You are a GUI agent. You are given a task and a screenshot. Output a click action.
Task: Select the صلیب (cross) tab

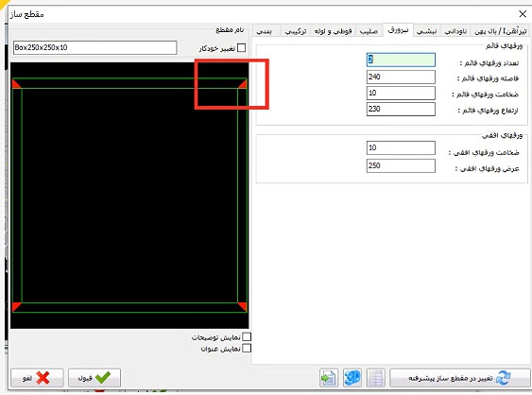pyautogui.click(x=369, y=31)
